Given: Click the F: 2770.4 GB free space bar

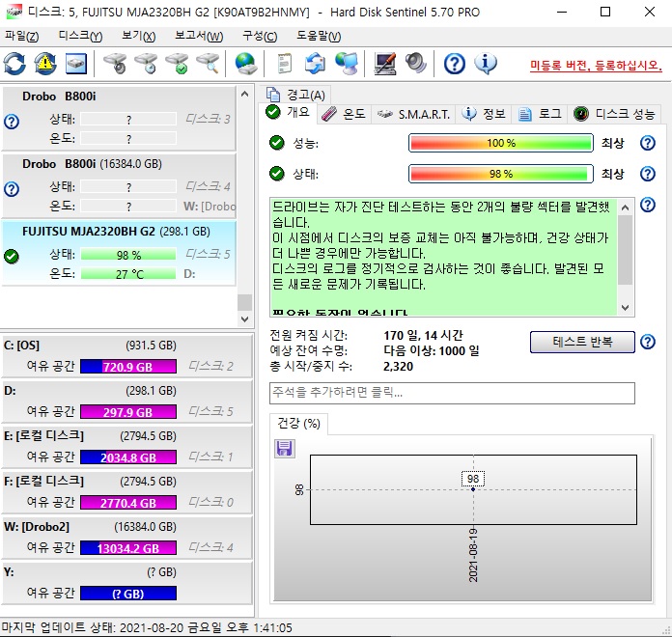Looking at the screenshot, I should (128, 503).
